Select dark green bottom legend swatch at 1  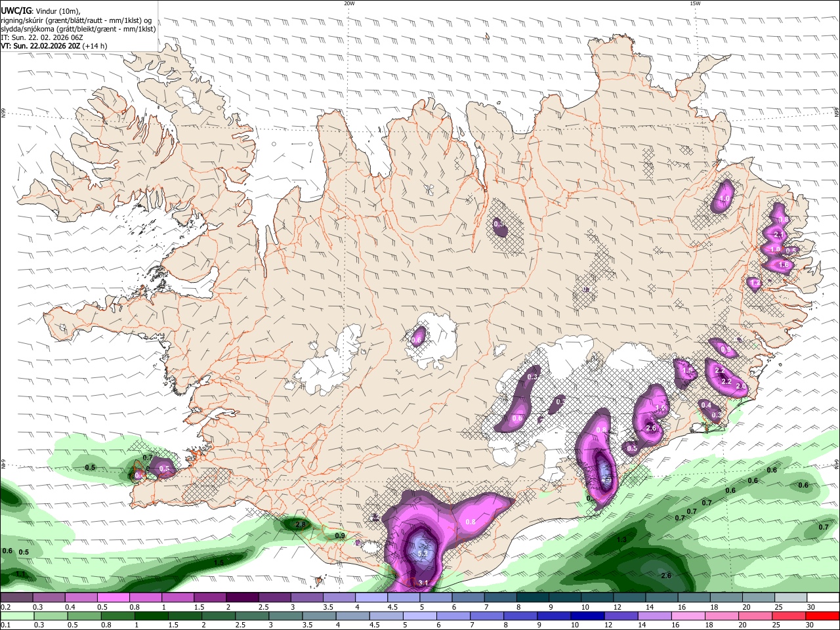coord(152,616)
